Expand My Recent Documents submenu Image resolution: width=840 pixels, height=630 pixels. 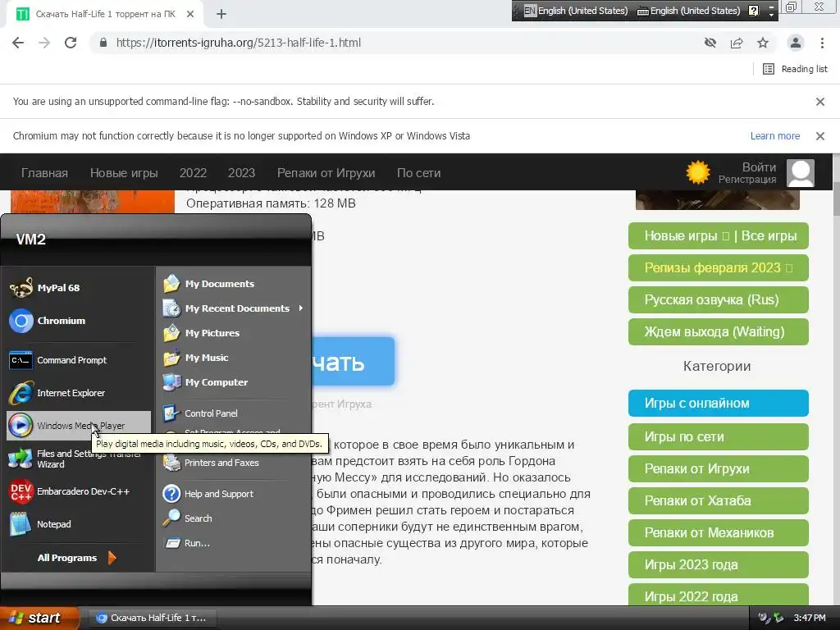233,308
